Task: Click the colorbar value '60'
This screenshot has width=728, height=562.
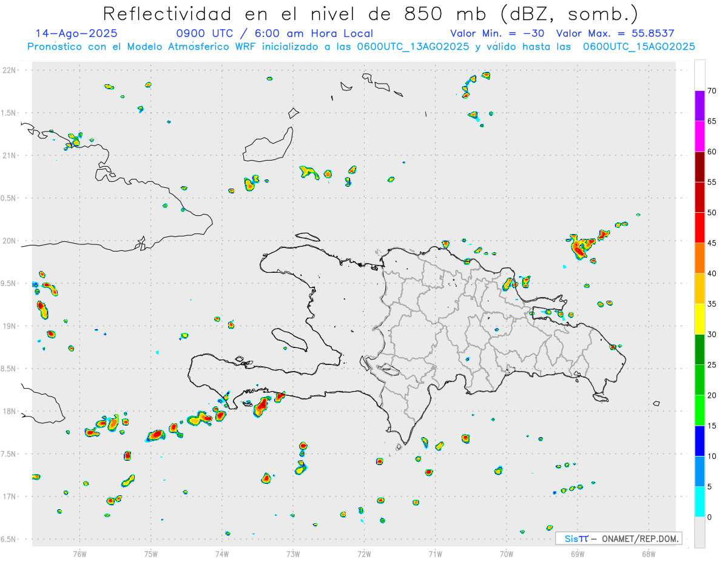Action: (x=712, y=152)
